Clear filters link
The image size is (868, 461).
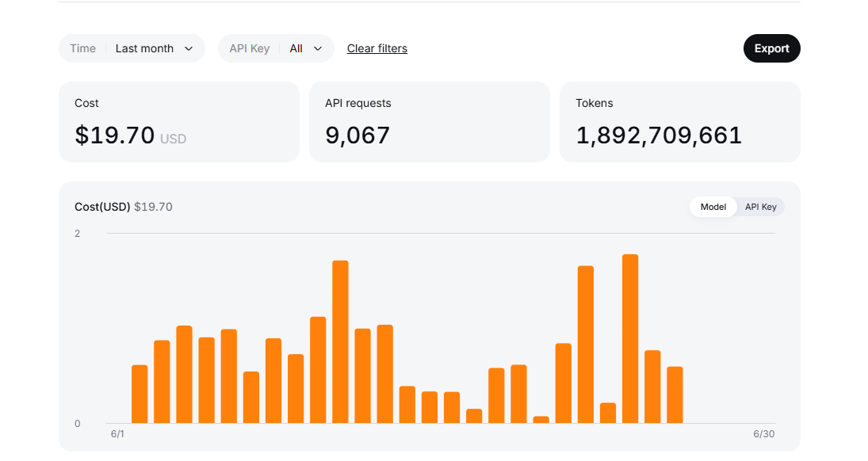(x=377, y=48)
